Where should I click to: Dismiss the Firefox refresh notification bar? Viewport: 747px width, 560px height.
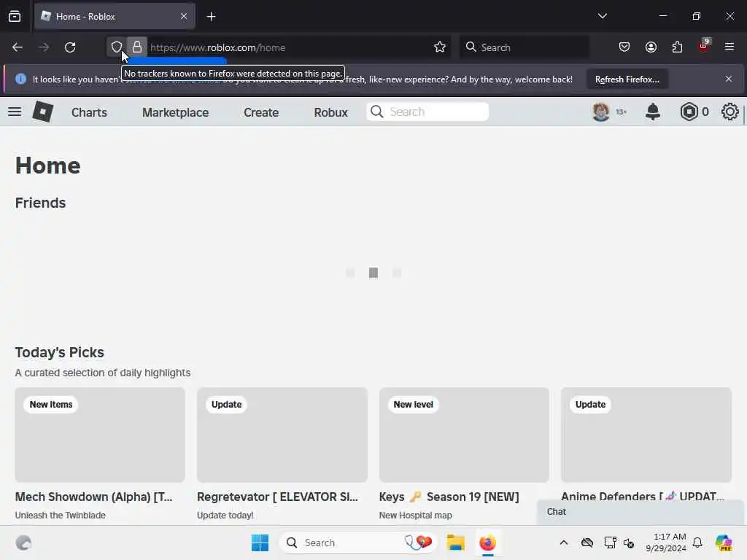click(729, 79)
